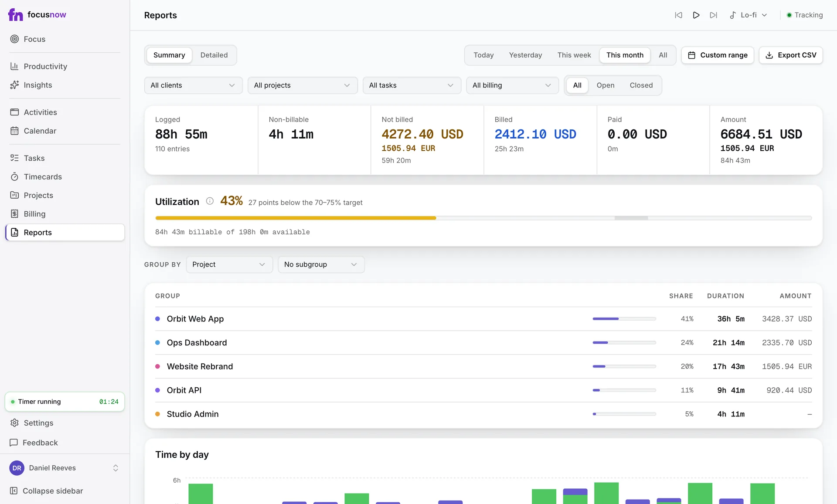
Task: Switch to Summary view
Action: 169,55
